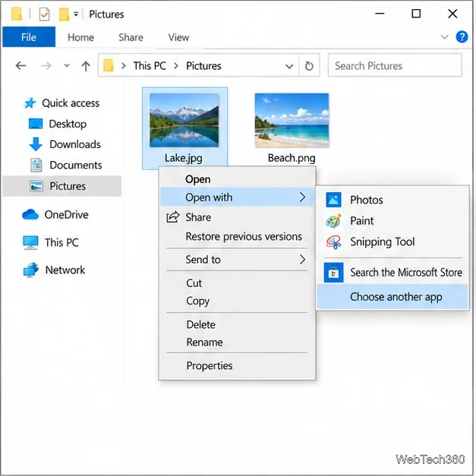This screenshot has width=476, height=476.
Task: Click the OneDrive cloud icon
Action: point(30,214)
